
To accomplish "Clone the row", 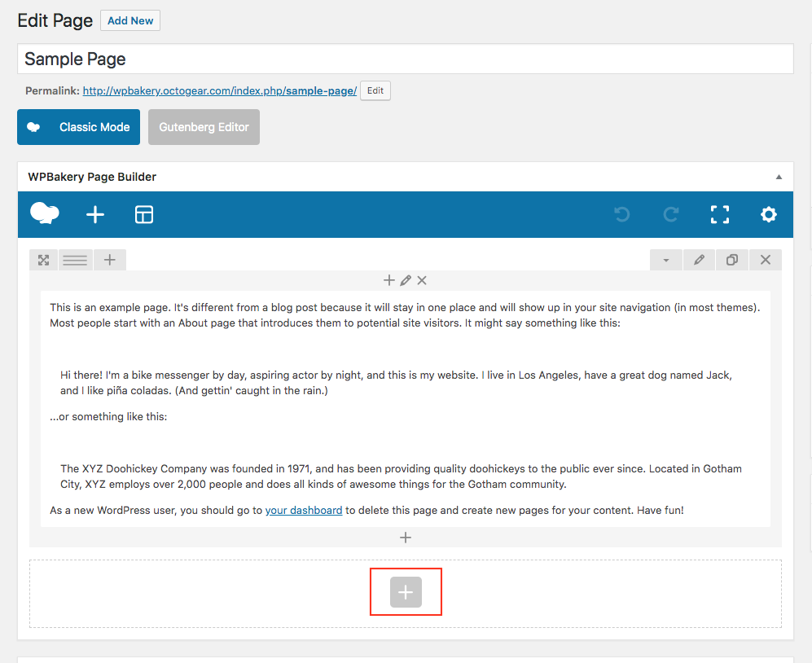I will (732, 260).
